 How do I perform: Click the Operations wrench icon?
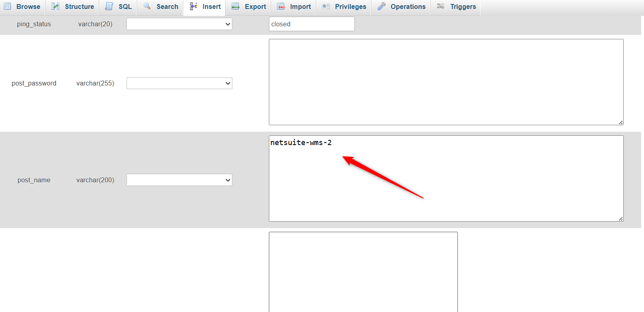pyautogui.click(x=381, y=6)
